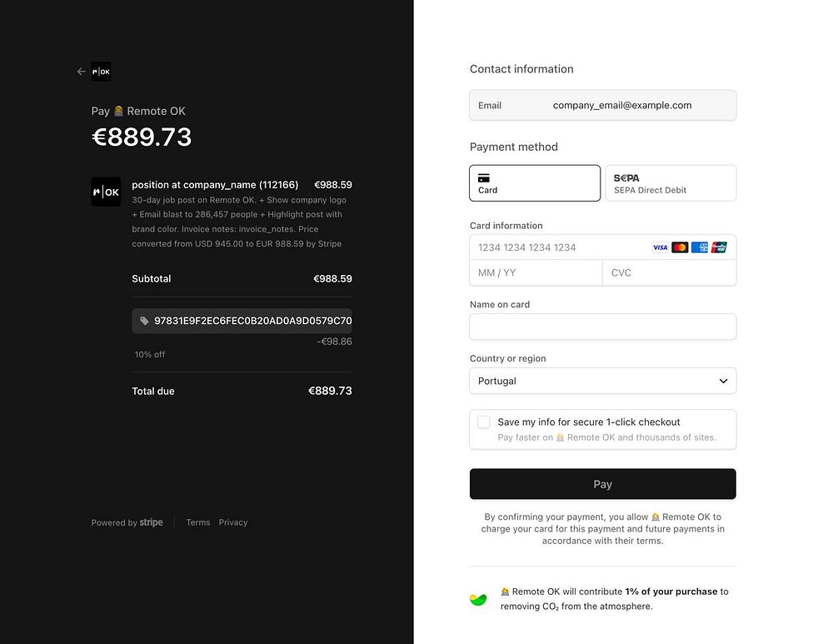Open the Country or region dropdown
The width and height of the screenshot is (833, 644).
click(x=602, y=381)
